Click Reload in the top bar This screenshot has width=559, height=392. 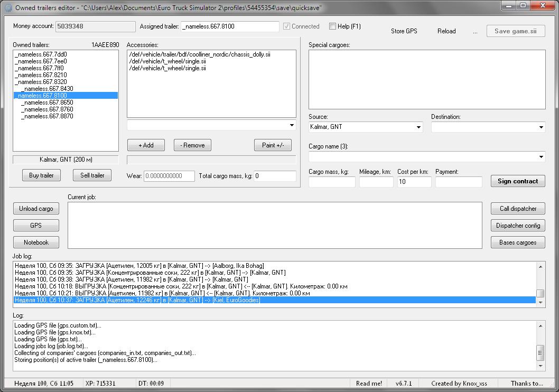click(x=446, y=31)
